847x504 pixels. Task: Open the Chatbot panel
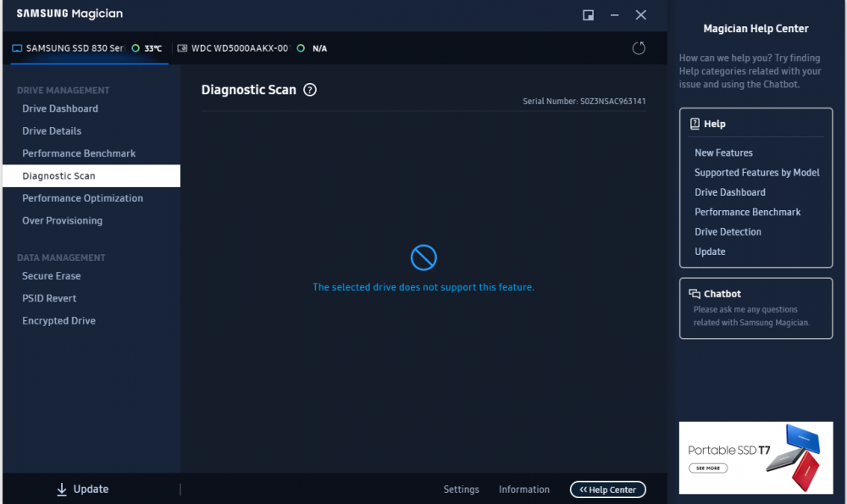(756, 308)
